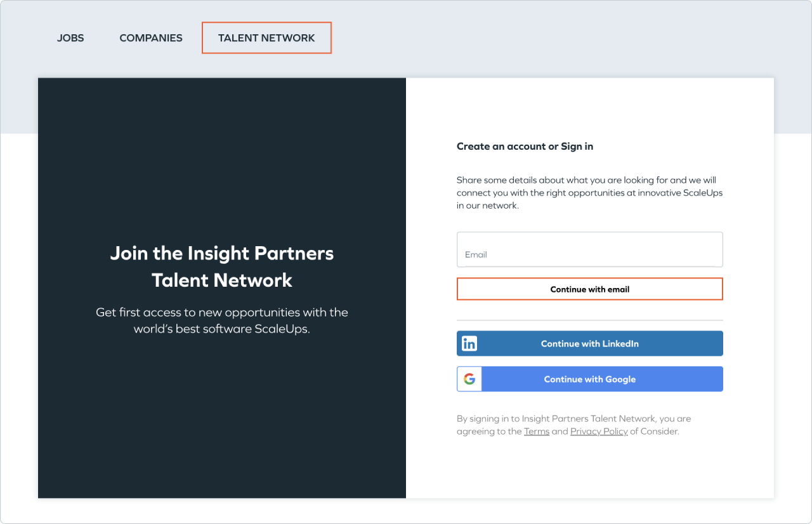Click the "Get first access" subtitle text

222,312
